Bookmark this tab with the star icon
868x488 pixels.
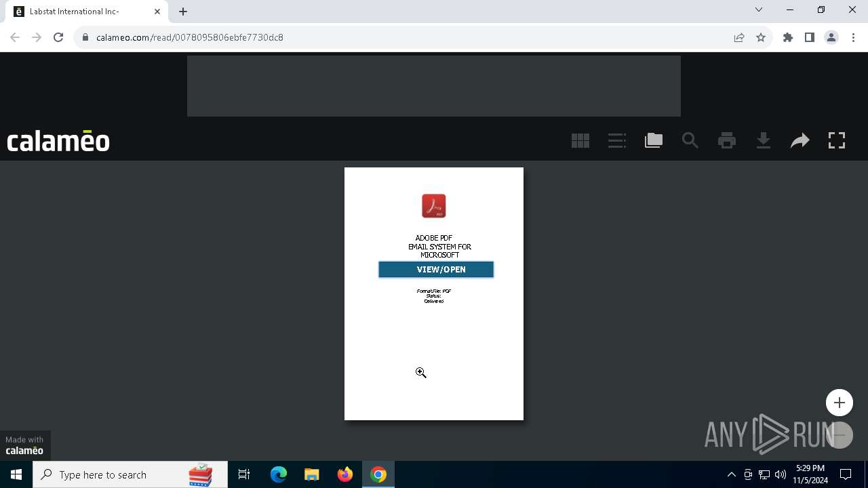(761, 37)
